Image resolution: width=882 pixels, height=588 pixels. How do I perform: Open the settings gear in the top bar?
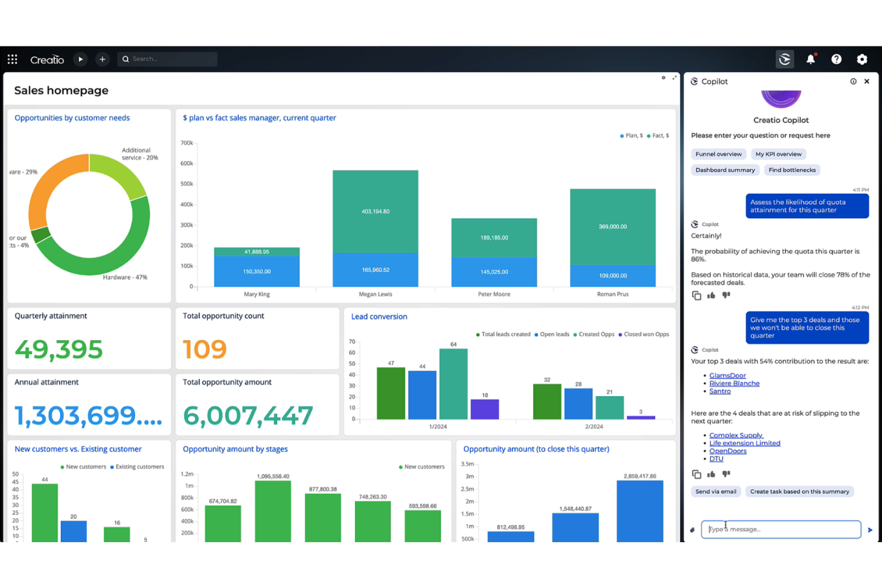tap(862, 59)
